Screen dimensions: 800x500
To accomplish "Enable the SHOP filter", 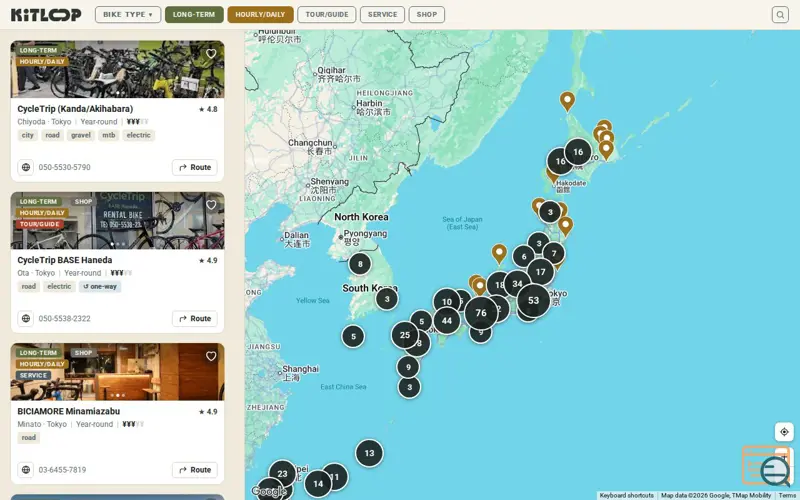I will click(x=427, y=15).
